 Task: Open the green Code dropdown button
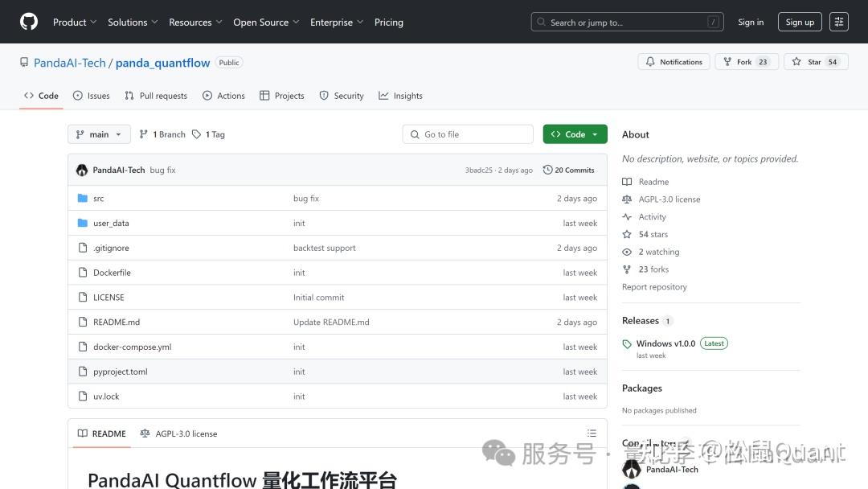click(575, 134)
